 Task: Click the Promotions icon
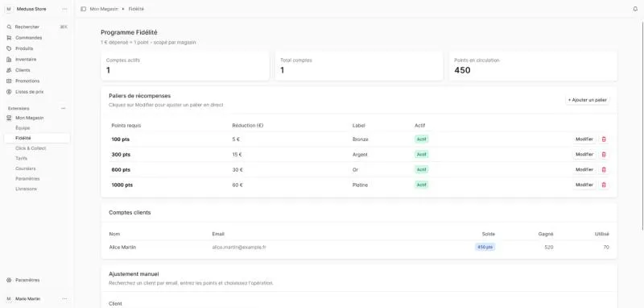(x=9, y=81)
